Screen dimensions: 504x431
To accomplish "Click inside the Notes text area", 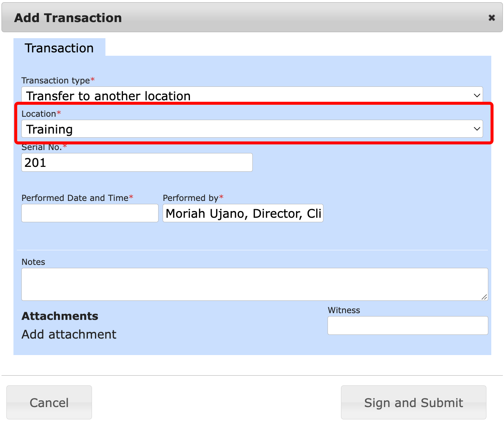I will pos(254,284).
